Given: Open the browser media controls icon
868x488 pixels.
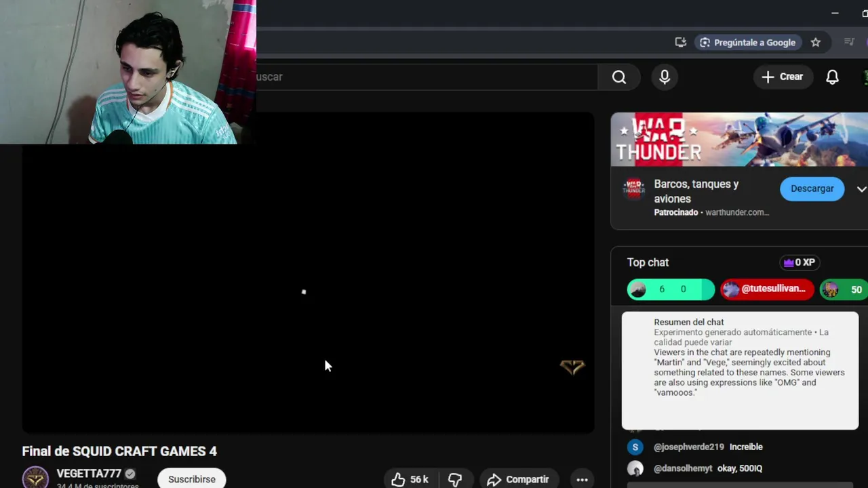Looking at the screenshot, I should pos(849,42).
